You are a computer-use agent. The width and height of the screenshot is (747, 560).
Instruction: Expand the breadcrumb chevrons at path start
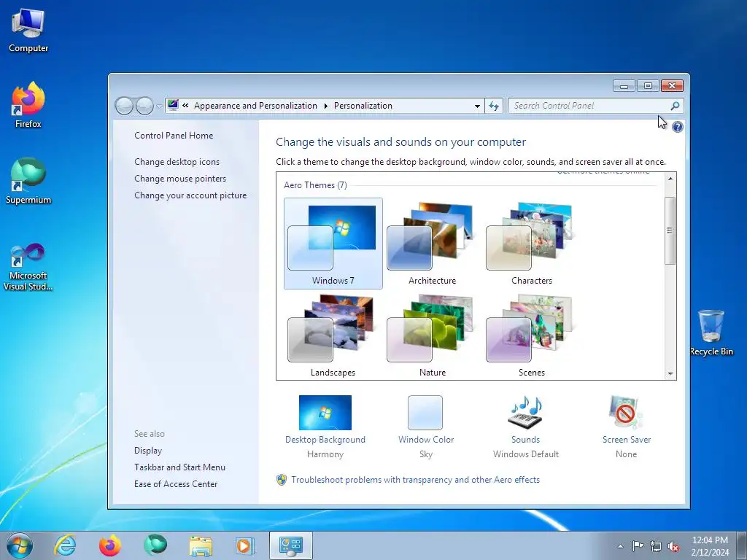[185, 106]
